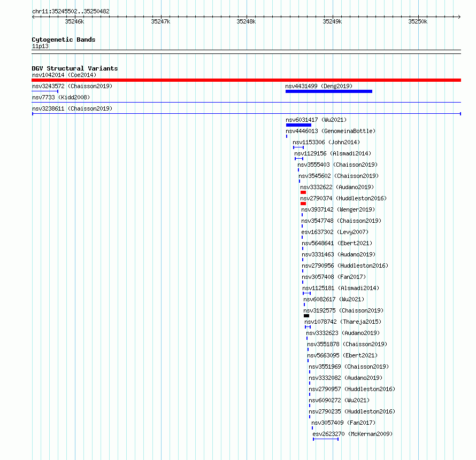
Task: Click the 35248k ruler tick label
Action: [246, 21]
